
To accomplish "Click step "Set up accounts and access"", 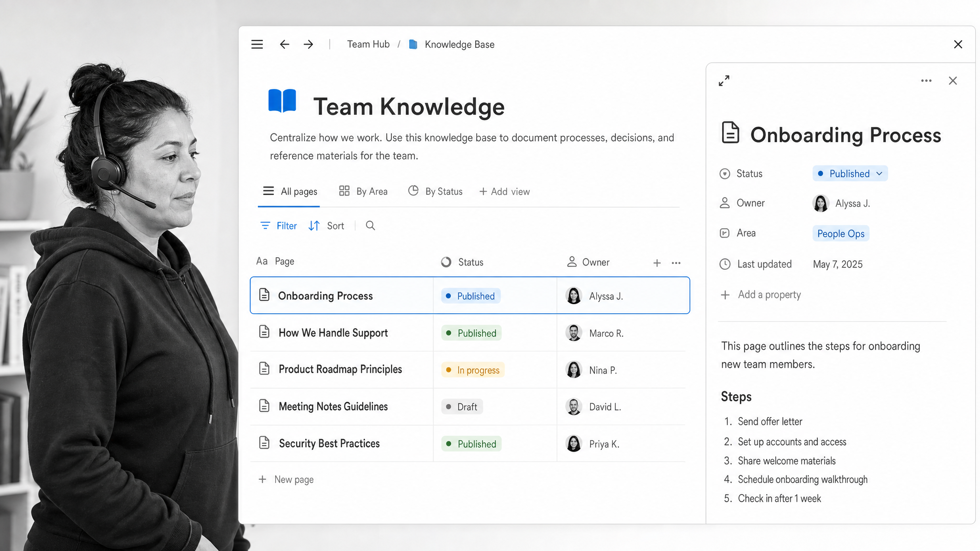I will pos(792,441).
